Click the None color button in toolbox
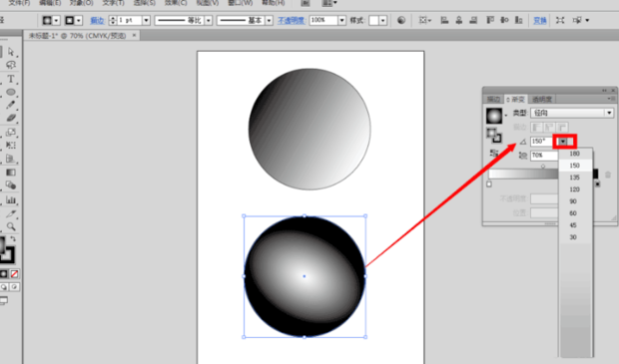The height and width of the screenshot is (364, 619). [14, 273]
